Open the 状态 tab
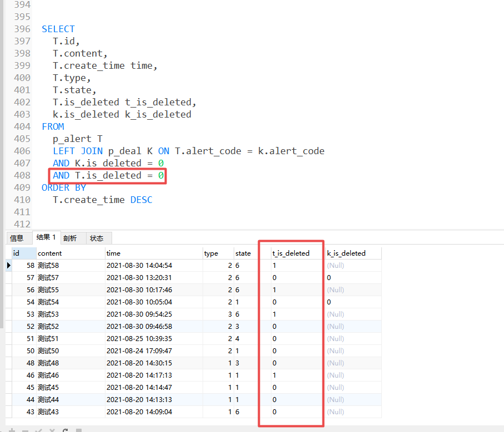The height and width of the screenshot is (432, 504). (x=97, y=237)
